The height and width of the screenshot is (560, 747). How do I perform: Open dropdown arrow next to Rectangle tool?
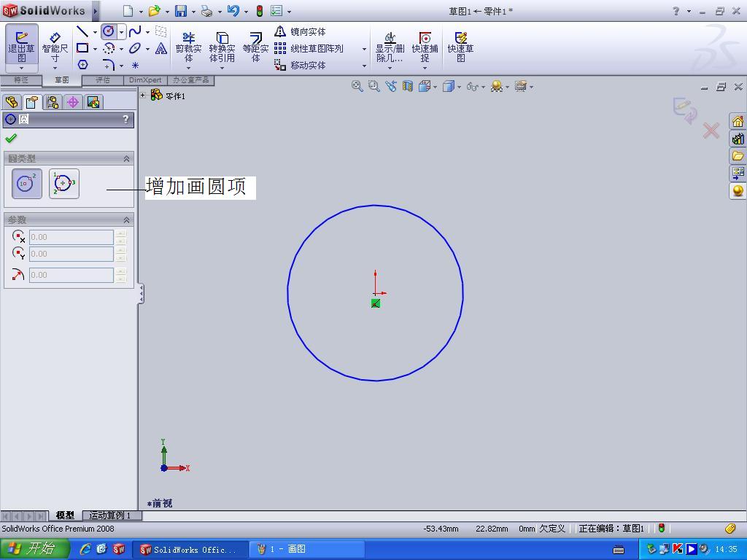click(95, 49)
